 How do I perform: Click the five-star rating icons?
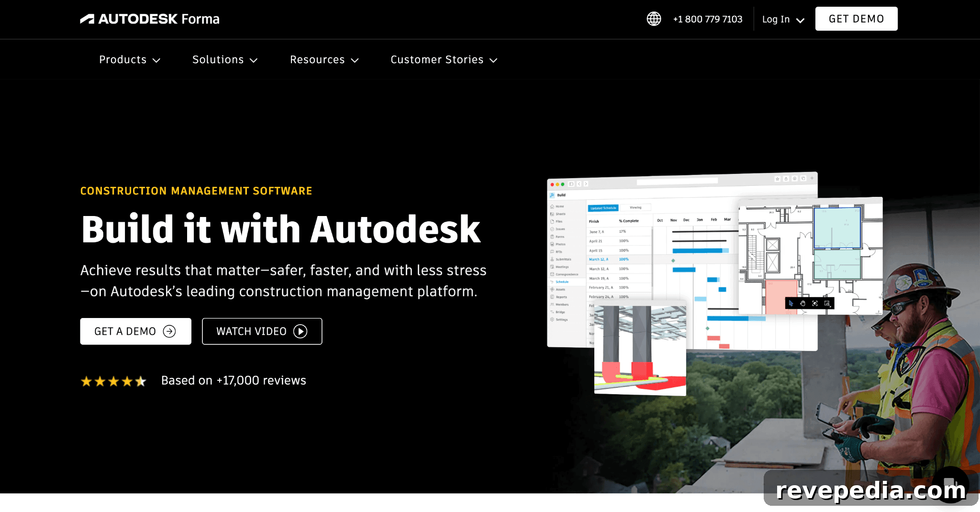[x=113, y=381]
